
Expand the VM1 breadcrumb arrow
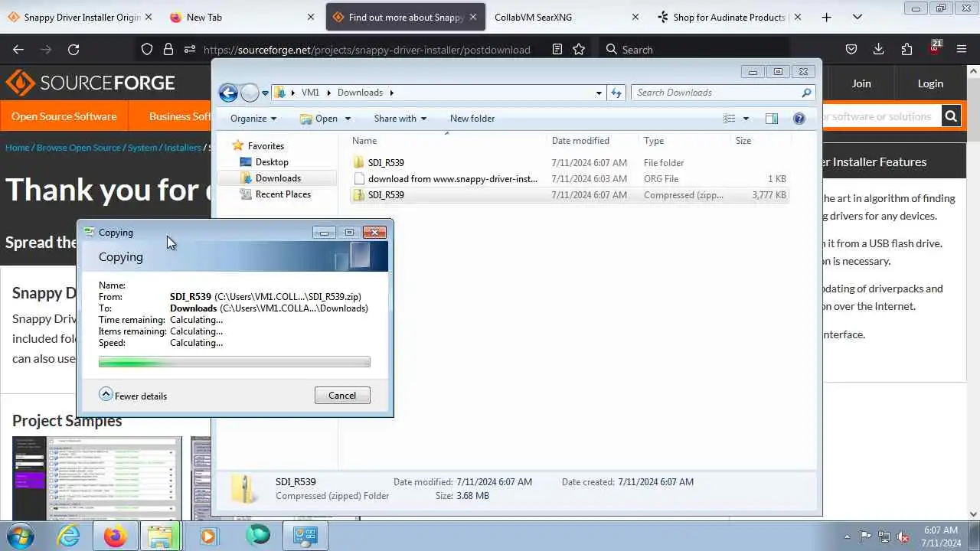[330, 93]
